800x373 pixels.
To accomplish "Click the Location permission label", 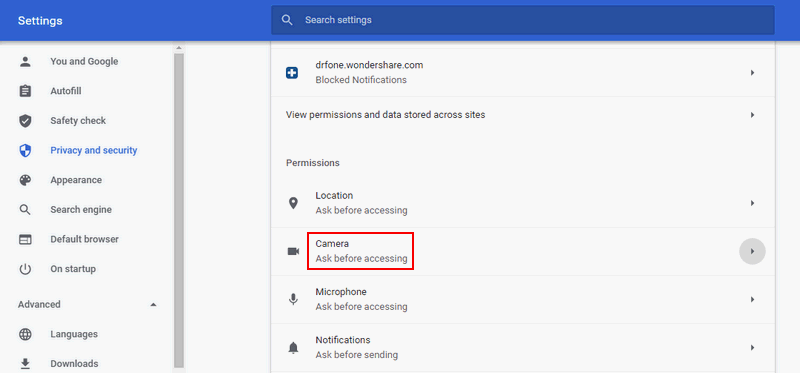I will point(334,195).
